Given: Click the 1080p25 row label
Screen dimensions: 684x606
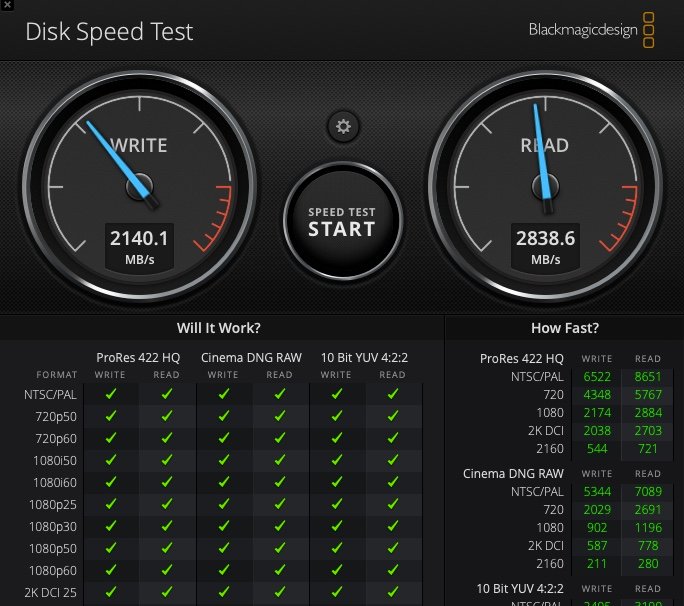Looking at the screenshot, I should (52, 505).
